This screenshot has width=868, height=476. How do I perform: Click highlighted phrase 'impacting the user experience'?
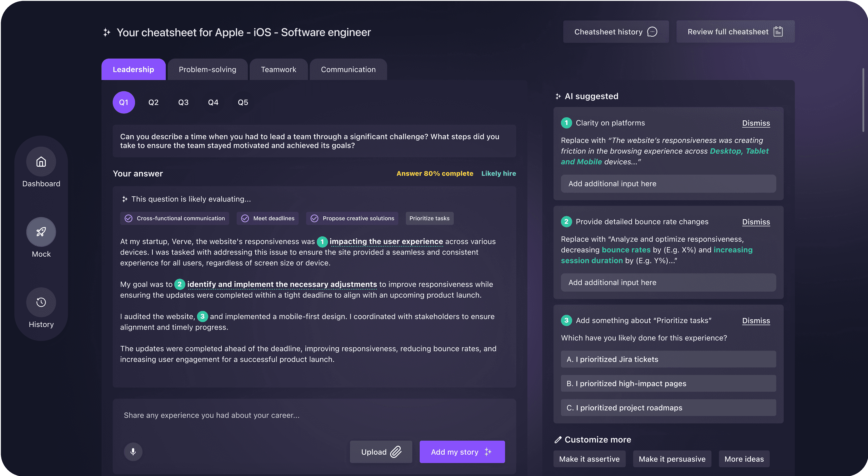click(386, 242)
